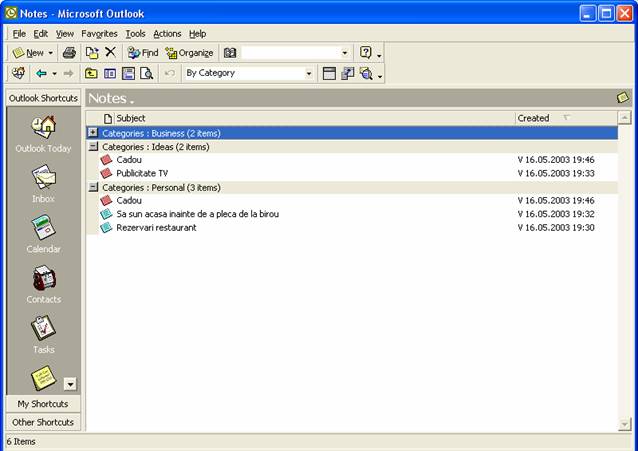Go to Outlook Today via toolbar icon
638x451 pixels.
[x=18, y=73]
